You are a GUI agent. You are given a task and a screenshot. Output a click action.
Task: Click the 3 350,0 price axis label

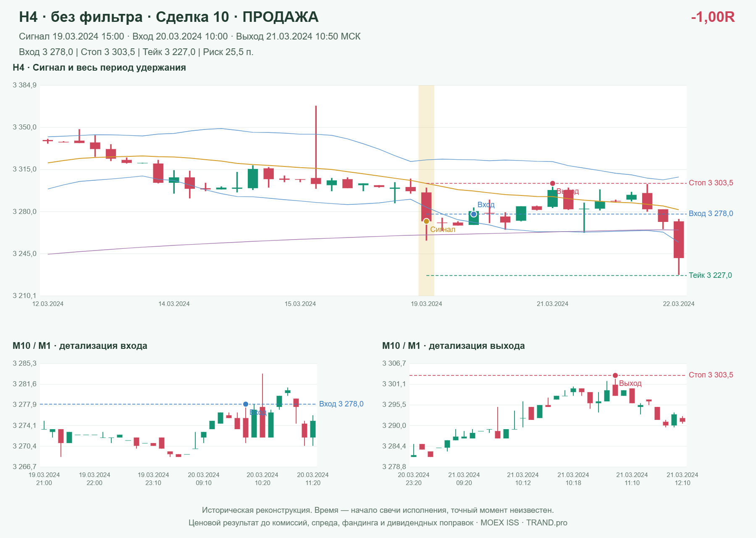coord(24,127)
